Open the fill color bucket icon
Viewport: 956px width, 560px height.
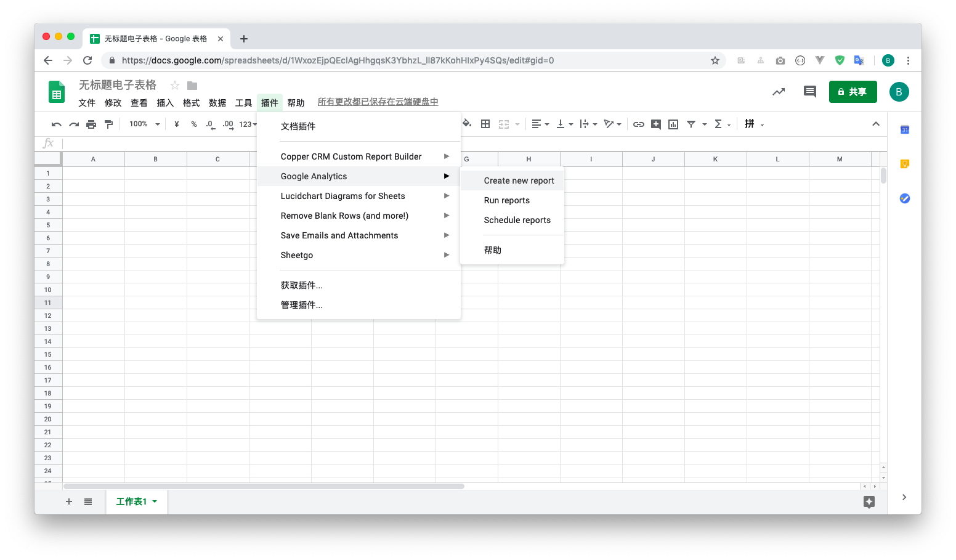467,124
